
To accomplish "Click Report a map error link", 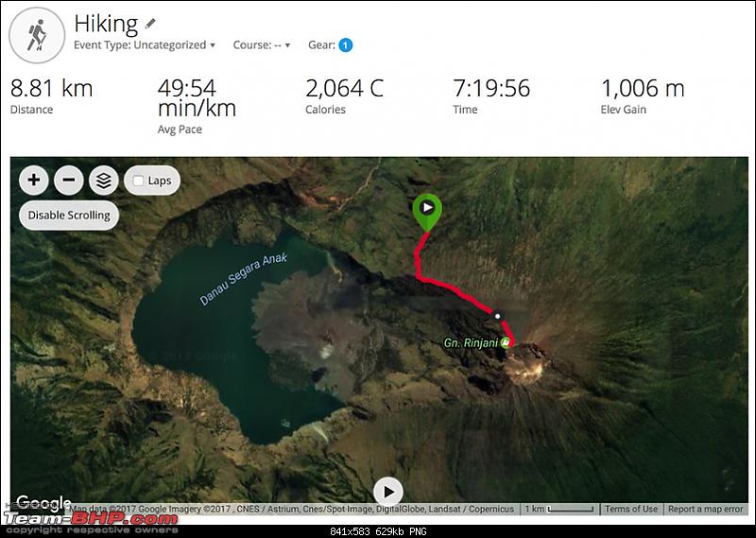I will [705, 509].
